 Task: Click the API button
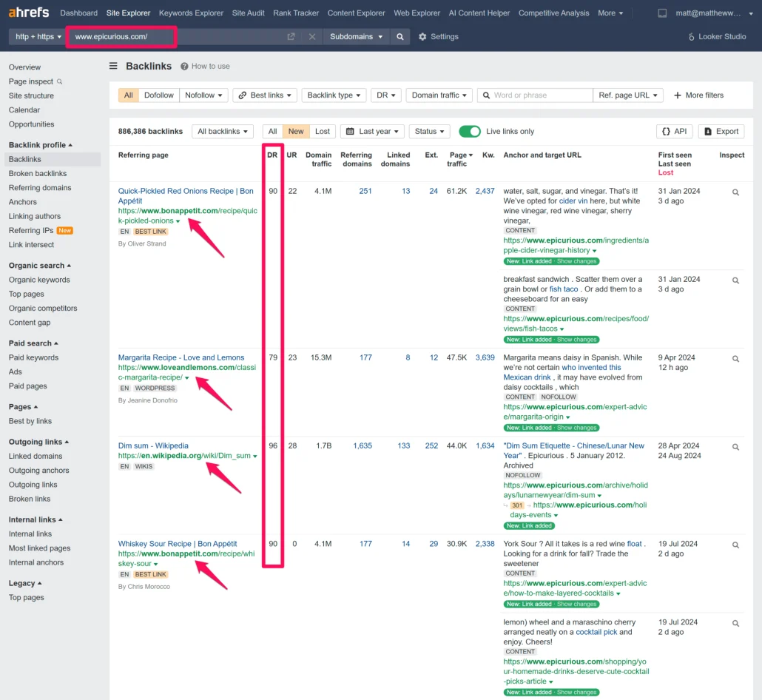675,131
